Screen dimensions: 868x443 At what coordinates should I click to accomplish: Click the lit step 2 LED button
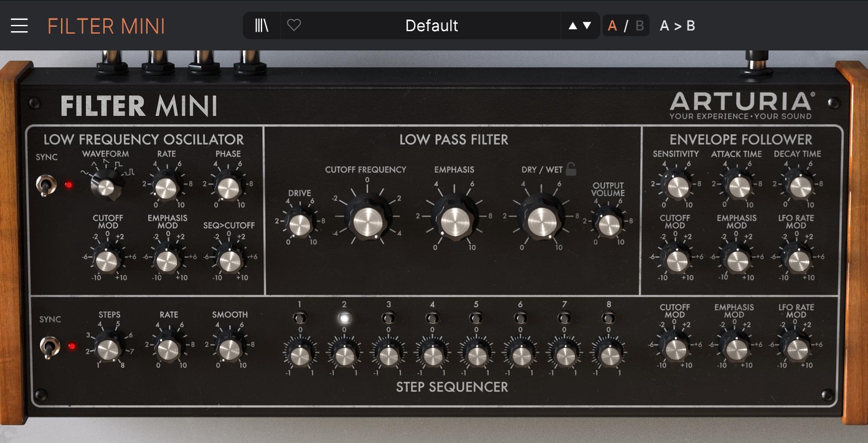[x=344, y=318]
